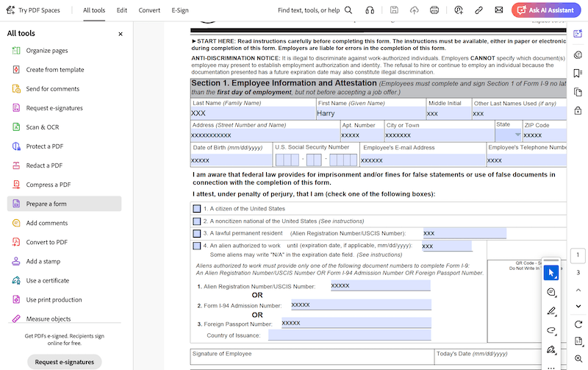Go to previous page with up chevron
Viewport: 588px width, 370px height.
578,290
